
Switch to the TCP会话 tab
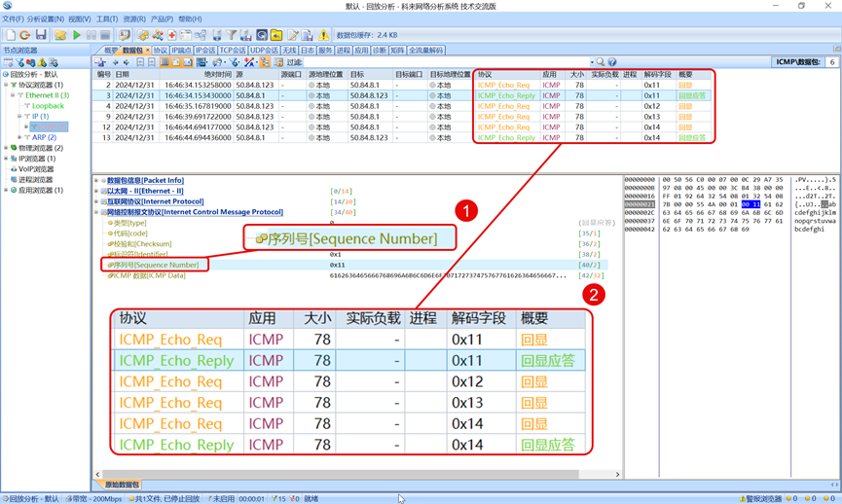pyautogui.click(x=233, y=50)
